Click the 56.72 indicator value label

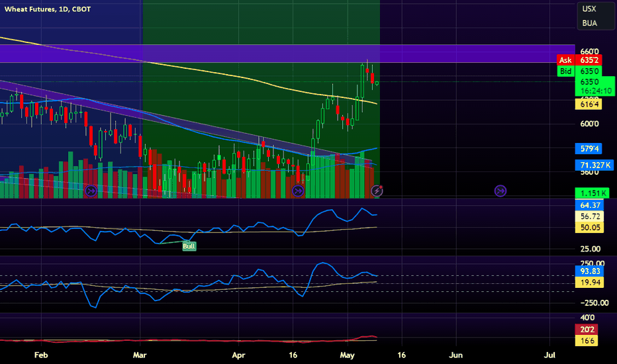(589, 216)
